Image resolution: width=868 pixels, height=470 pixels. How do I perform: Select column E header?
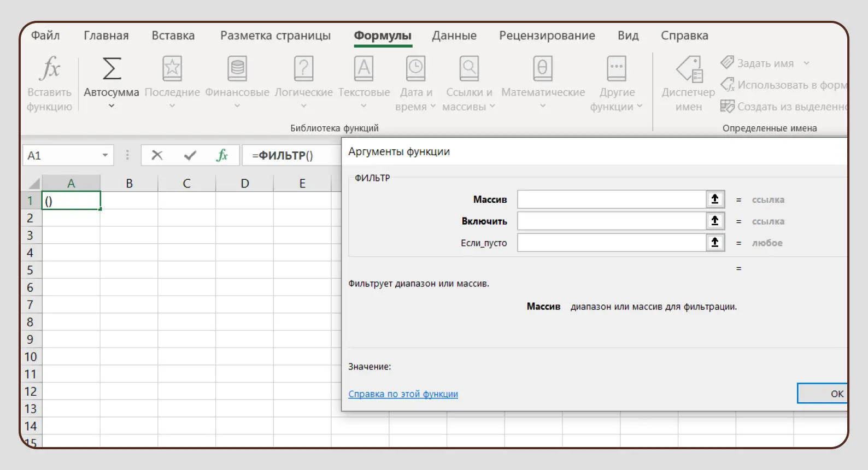(302, 183)
